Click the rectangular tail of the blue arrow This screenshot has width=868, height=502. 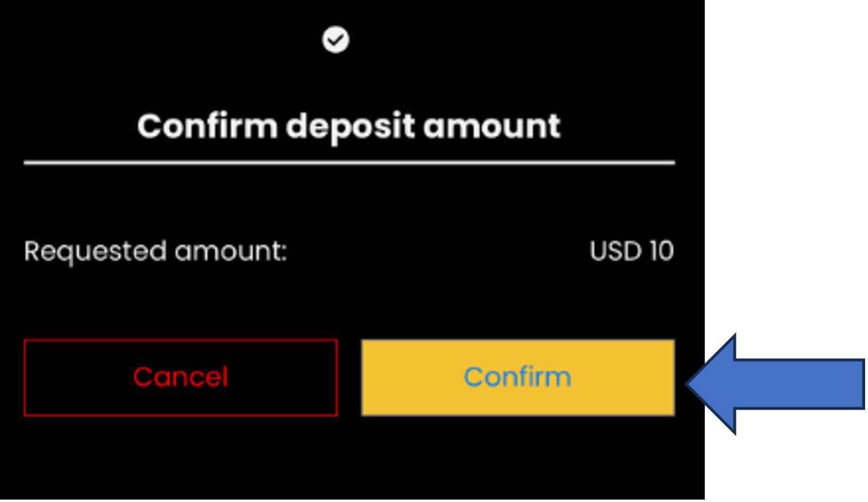coord(804,384)
